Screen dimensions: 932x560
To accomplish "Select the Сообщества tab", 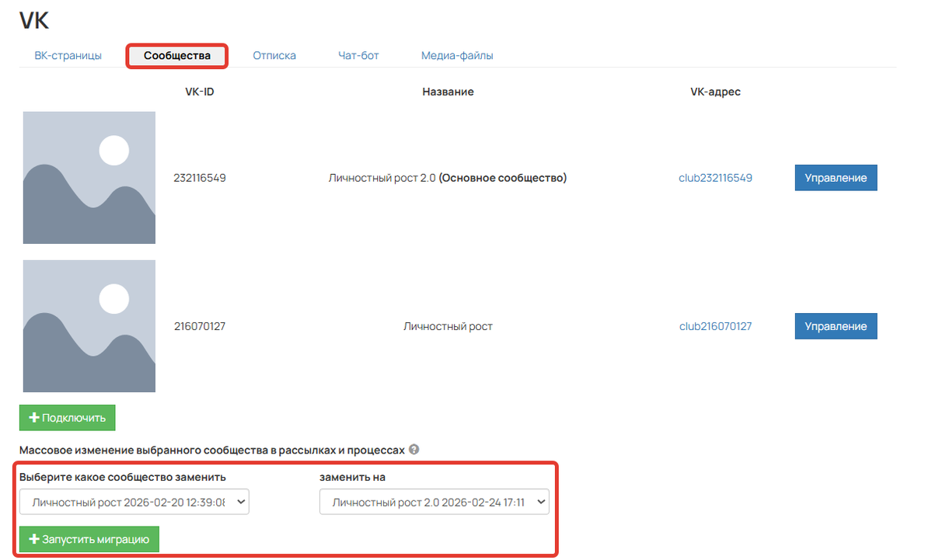I will pyautogui.click(x=177, y=56).
